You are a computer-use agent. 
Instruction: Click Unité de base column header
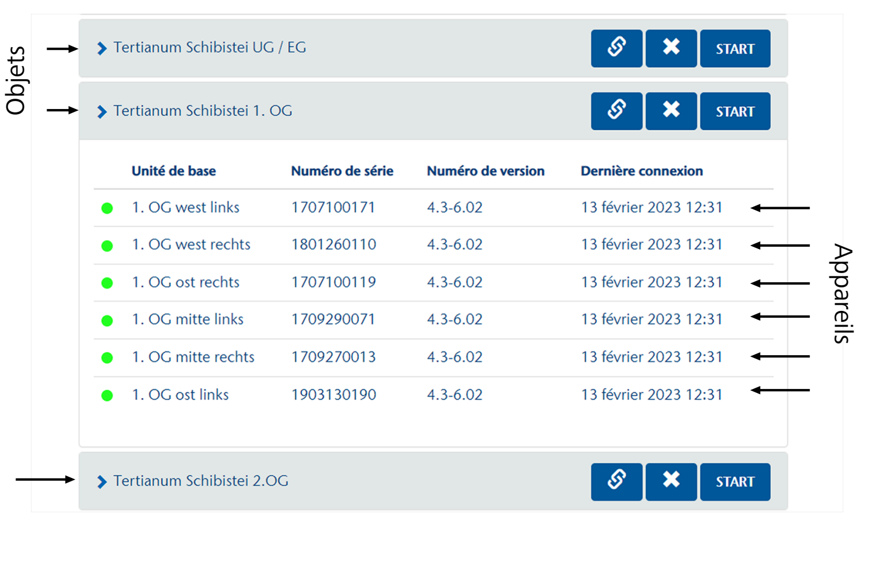point(174,171)
